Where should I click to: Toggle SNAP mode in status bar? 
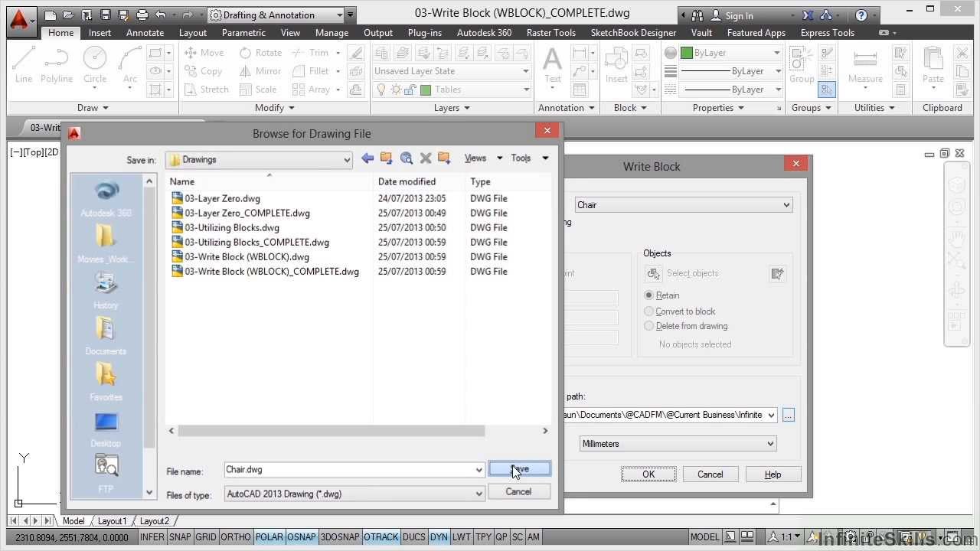pyautogui.click(x=180, y=537)
